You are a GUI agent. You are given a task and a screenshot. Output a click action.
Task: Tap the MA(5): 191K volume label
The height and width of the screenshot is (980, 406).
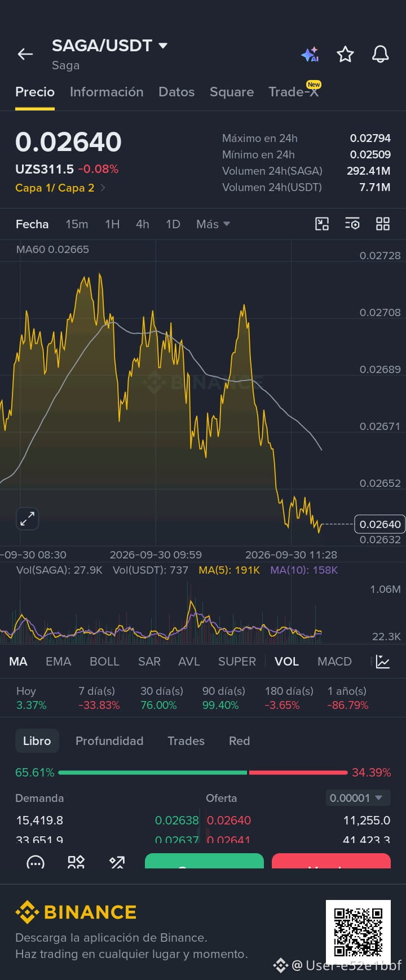(x=229, y=570)
